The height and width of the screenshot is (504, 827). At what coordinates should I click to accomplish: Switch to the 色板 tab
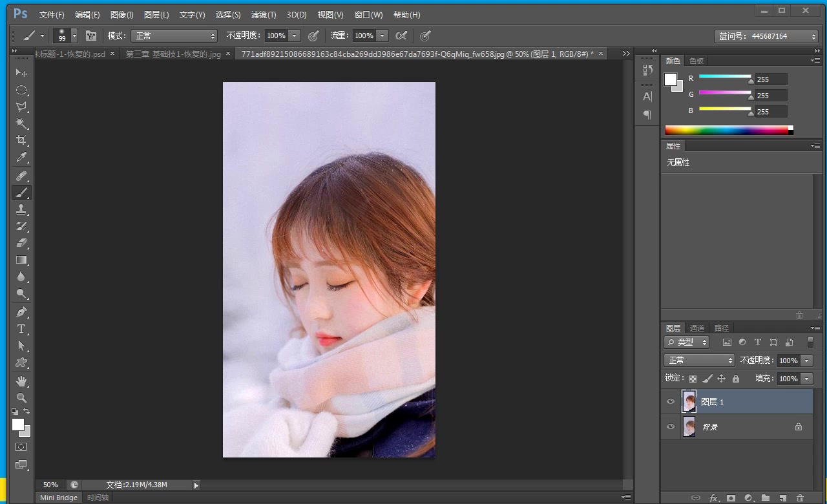[x=696, y=61]
